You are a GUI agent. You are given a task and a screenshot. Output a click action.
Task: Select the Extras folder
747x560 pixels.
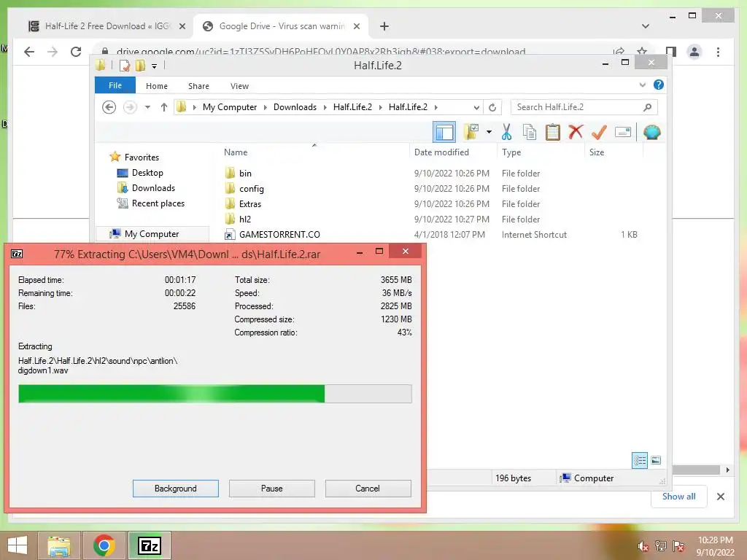click(x=249, y=204)
